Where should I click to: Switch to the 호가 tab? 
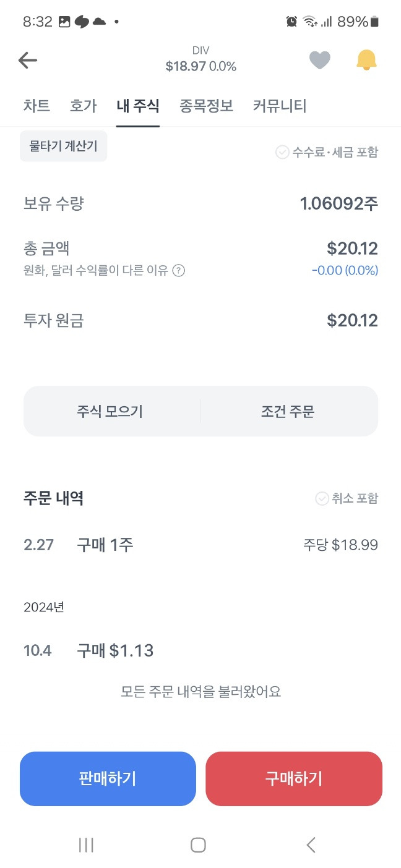(84, 106)
